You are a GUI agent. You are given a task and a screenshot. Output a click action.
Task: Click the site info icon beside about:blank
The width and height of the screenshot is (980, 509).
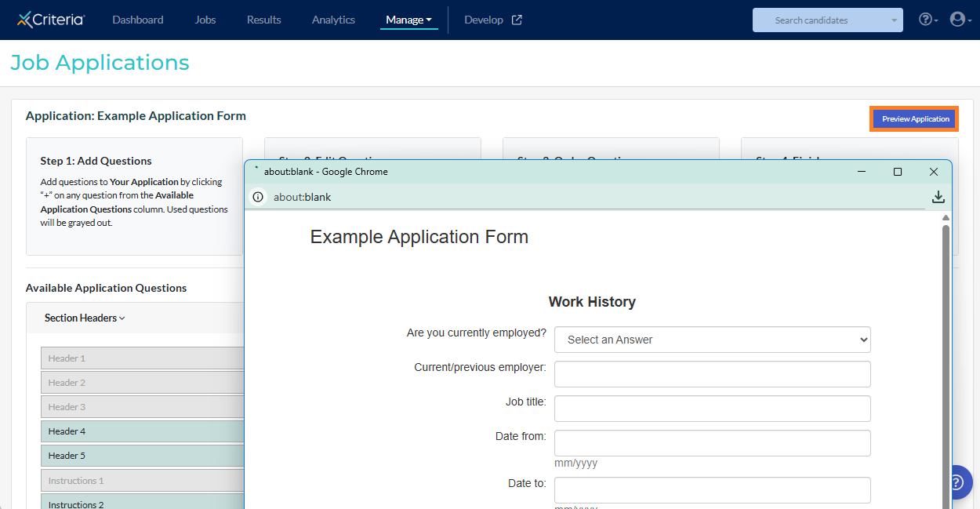(258, 197)
